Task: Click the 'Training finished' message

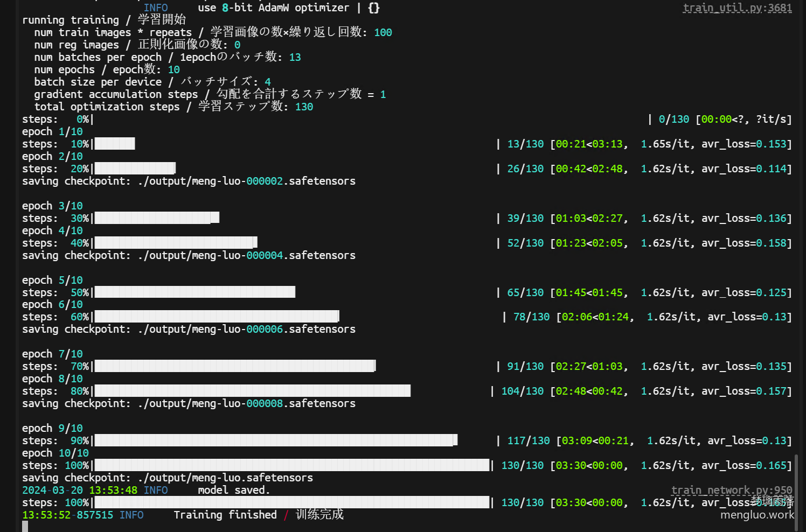Action: click(225, 515)
